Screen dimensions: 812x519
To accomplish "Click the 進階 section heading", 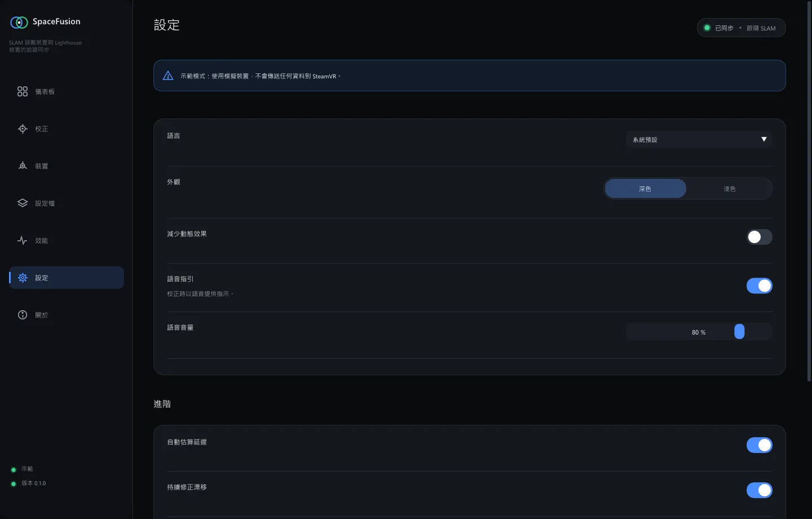I will [x=162, y=404].
